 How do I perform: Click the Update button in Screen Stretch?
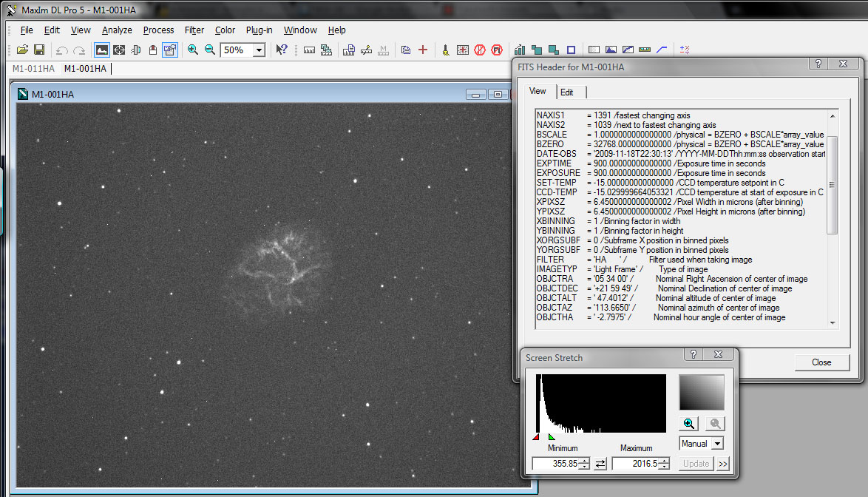click(x=696, y=464)
